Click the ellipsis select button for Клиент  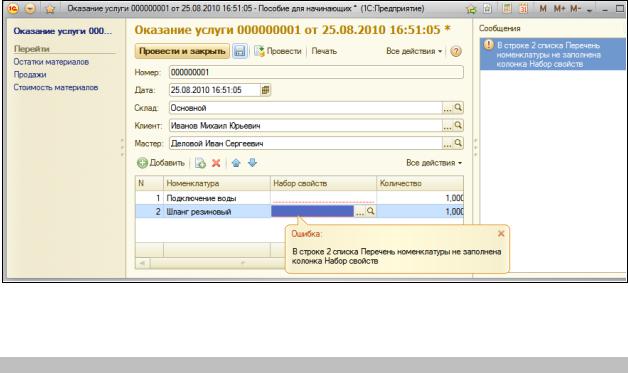(x=447, y=126)
